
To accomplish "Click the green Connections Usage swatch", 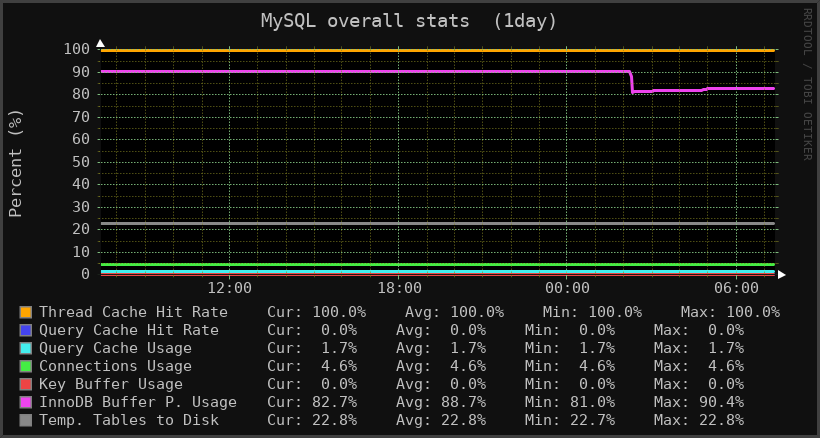I will click(26, 366).
